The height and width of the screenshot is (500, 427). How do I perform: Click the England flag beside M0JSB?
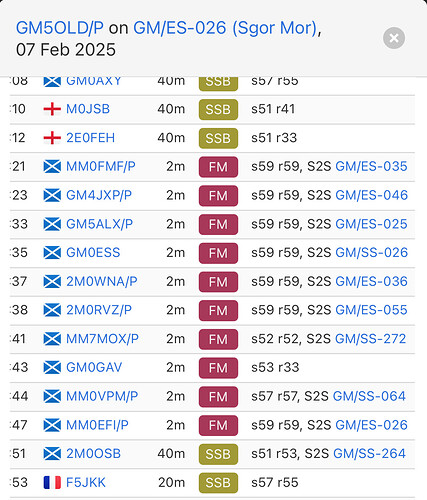(x=52, y=109)
